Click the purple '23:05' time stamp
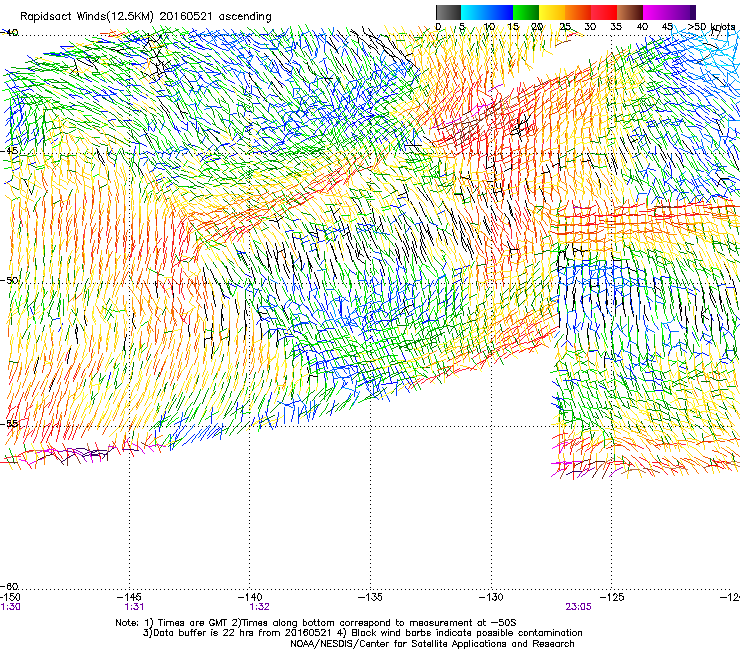 coord(578,607)
